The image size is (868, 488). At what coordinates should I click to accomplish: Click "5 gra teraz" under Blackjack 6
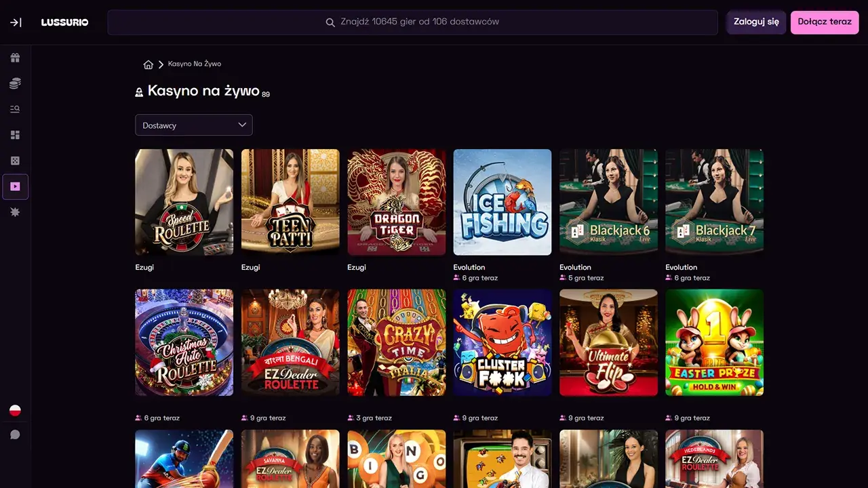pyautogui.click(x=586, y=278)
